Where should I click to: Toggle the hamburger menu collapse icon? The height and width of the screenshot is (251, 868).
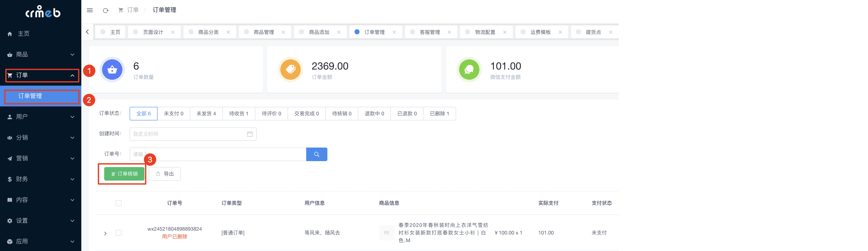click(x=90, y=10)
